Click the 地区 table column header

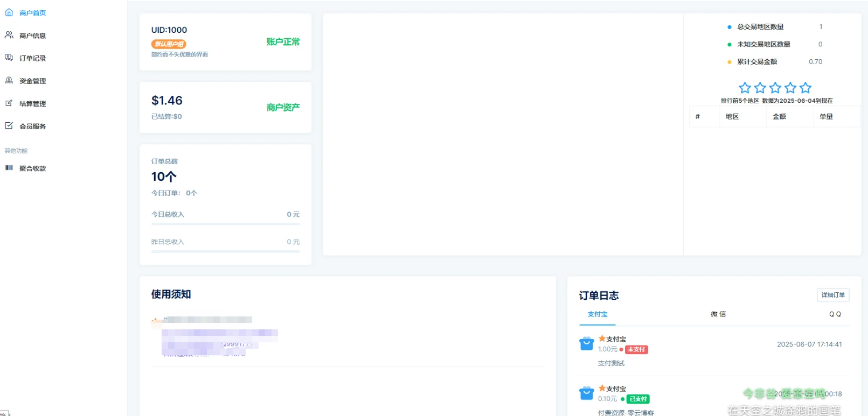(743, 117)
